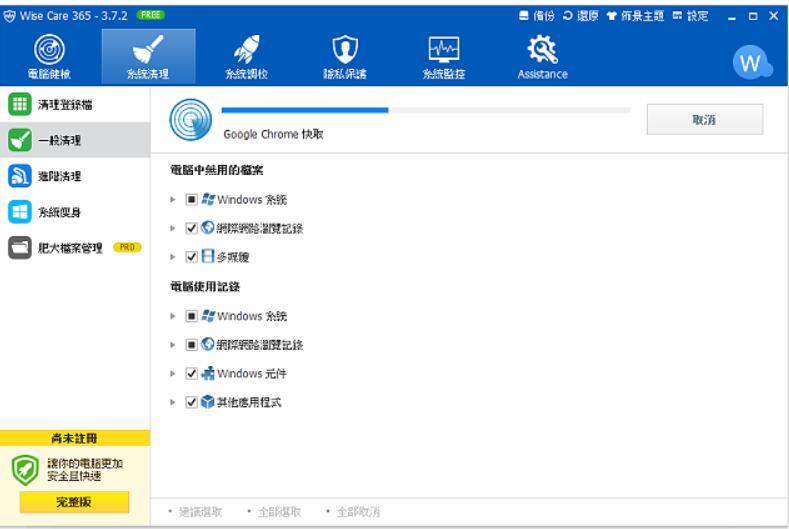Viewport: 789px width, 529px height.
Task: Click Windows flag icon under 電腦中無用的檔案
Action: tap(208, 199)
